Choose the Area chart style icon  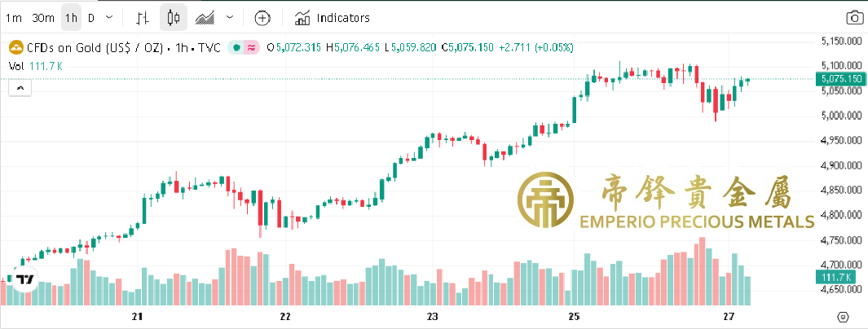point(205,17)
